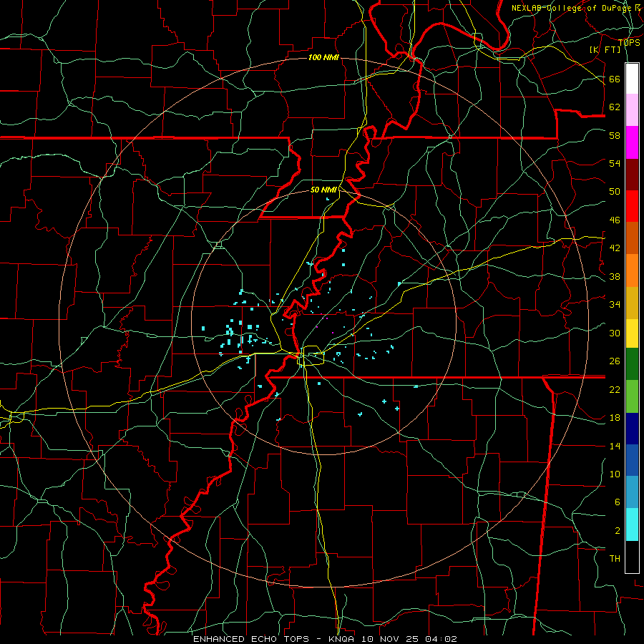Click the "KNQA" station identifier
The image size is (644, 644).
(341, 639)
